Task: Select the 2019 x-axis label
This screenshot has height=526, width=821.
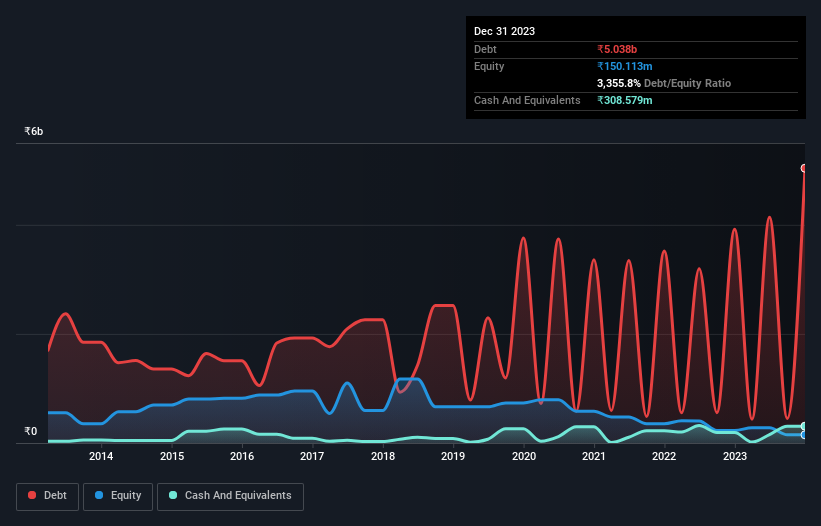Action: click(453, 456)
